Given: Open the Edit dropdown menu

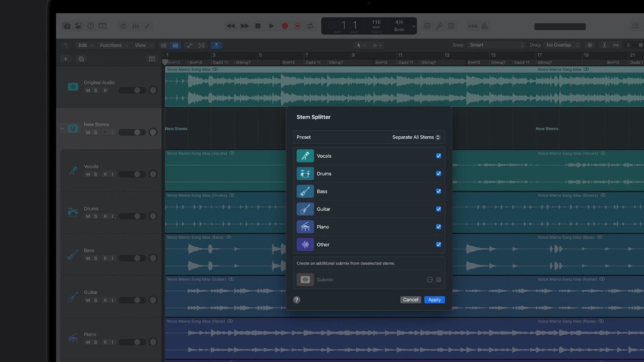Looking at the screenshot, I should (85, 46).
